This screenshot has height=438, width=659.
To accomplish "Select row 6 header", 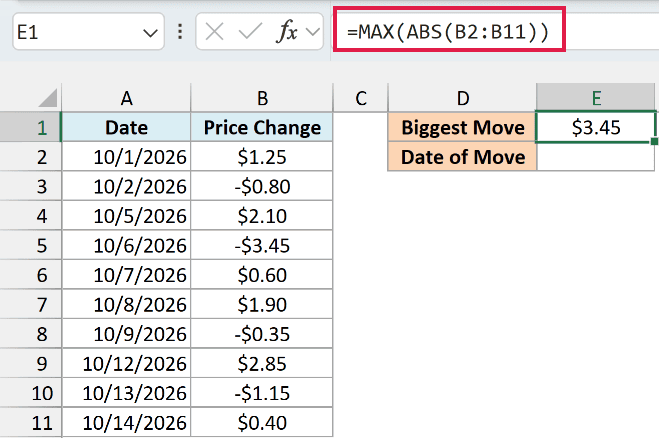I will point(30,274).
